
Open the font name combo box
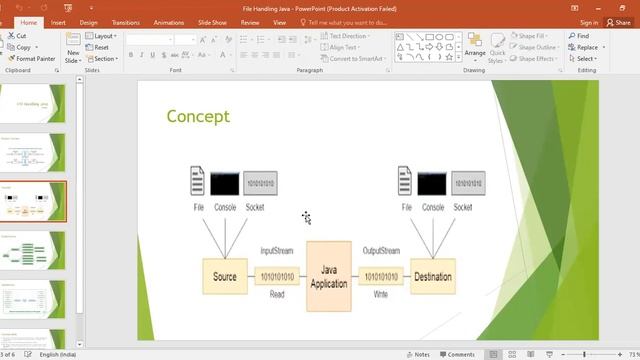[x=149, y=40]
